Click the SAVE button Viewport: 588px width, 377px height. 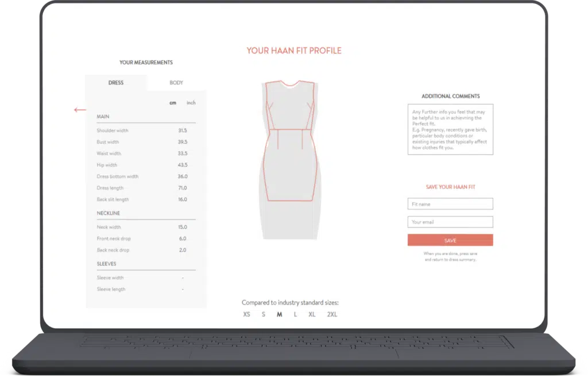point(450,240)
